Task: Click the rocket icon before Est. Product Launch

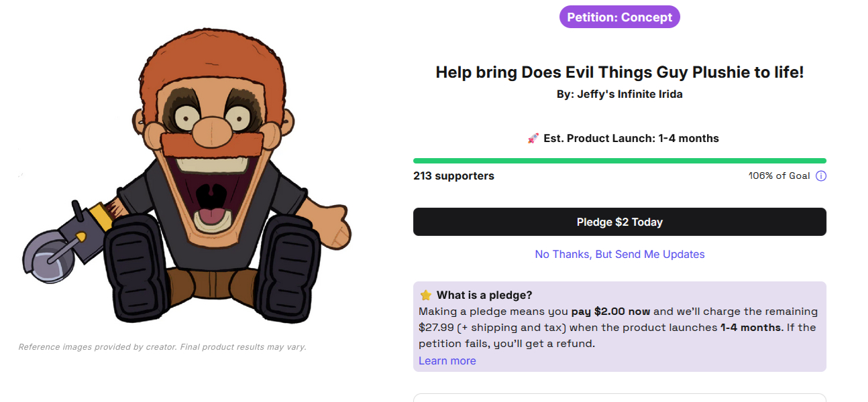Action: pyautogui.click(x=533, y=139)
